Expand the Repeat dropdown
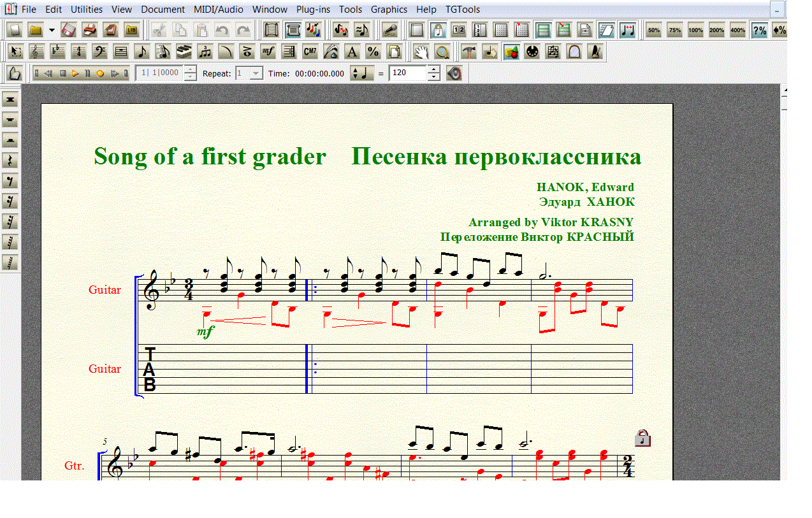The image size is (812, 518). pos(256,73)
